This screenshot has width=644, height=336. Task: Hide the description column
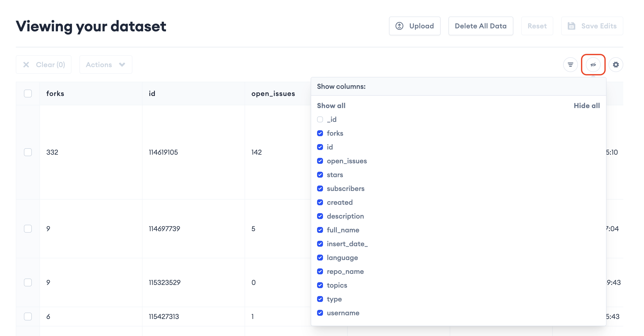pos(320,216)
